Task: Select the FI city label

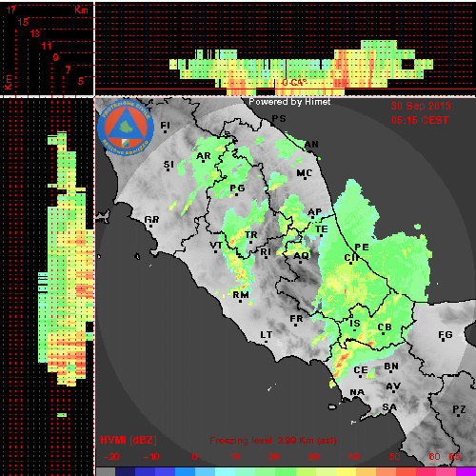Action: pyautogui.click(x=165, y=126)
